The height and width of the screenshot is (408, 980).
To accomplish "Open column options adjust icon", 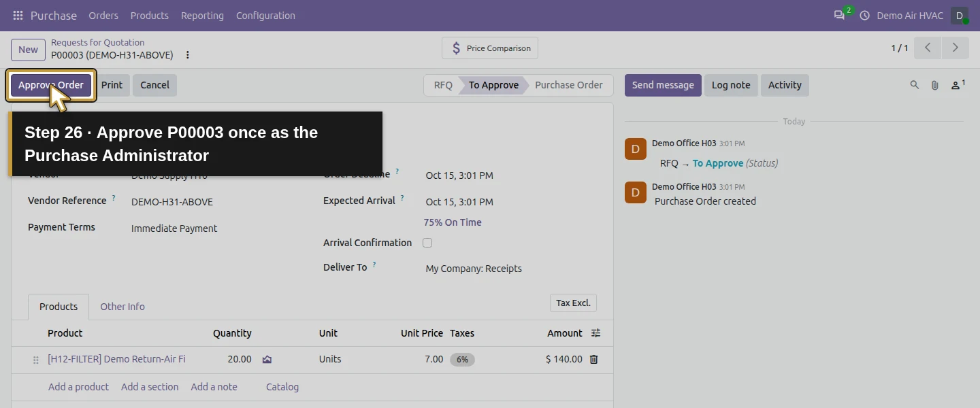I will (x=596, y=333).
